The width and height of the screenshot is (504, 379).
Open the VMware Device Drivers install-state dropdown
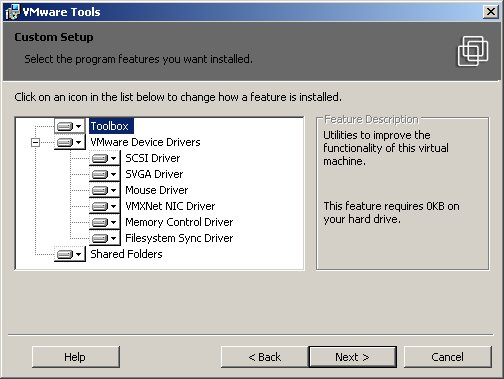69,142
